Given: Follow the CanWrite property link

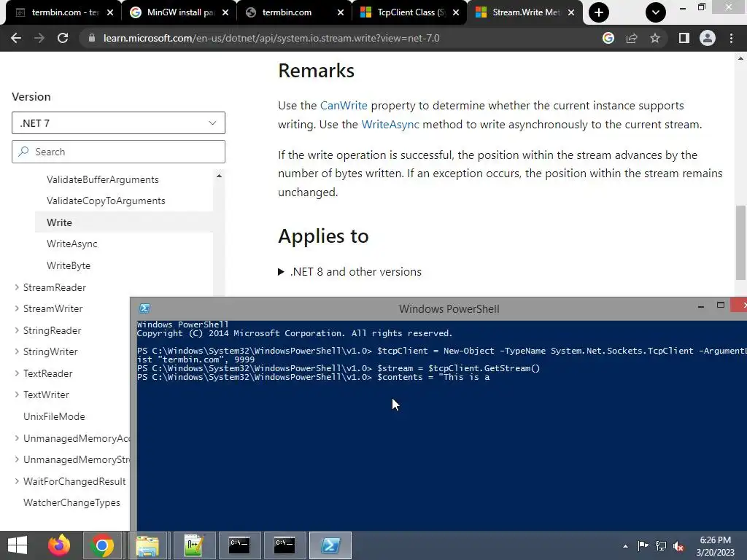Looking at the screenshot, I should [344, 105].
